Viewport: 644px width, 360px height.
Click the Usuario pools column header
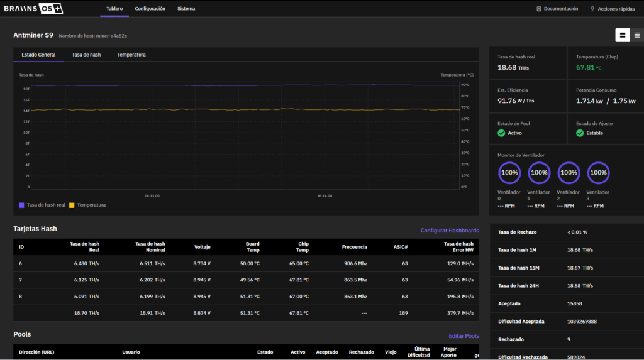coord(131,352)
